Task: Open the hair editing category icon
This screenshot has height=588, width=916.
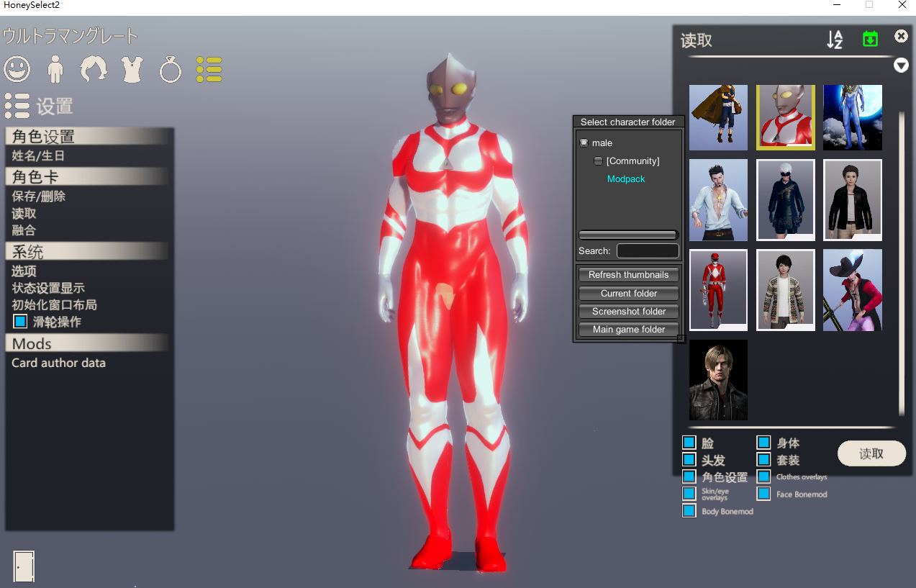Action: 94,69
